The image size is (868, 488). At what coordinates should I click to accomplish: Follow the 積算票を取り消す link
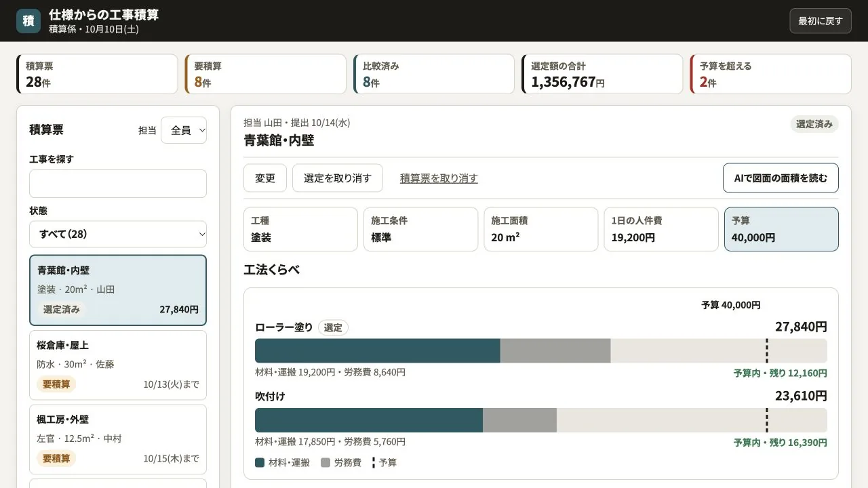pos(439,178)
